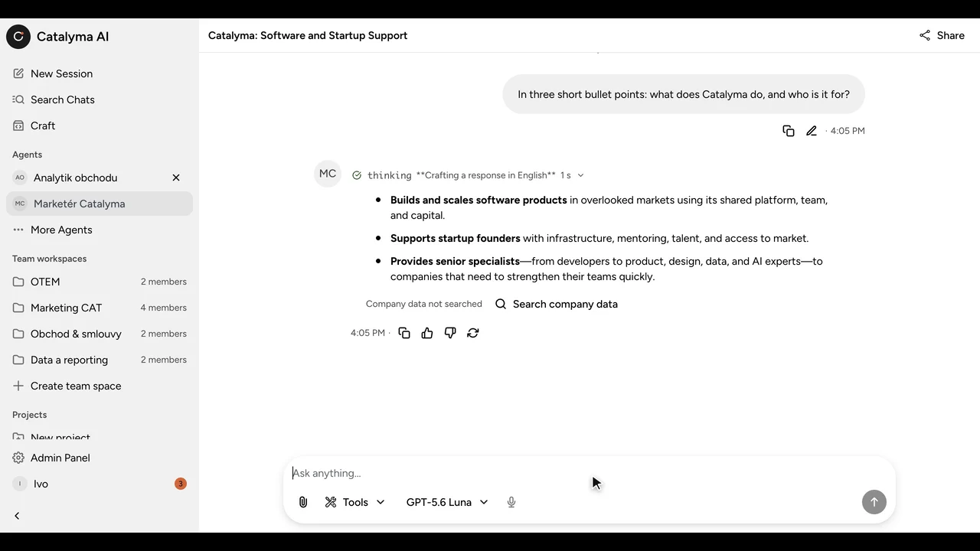The width and height of the screenshot is (980, 551).
Task: Copy the user's question message
Action: (789, 131)
